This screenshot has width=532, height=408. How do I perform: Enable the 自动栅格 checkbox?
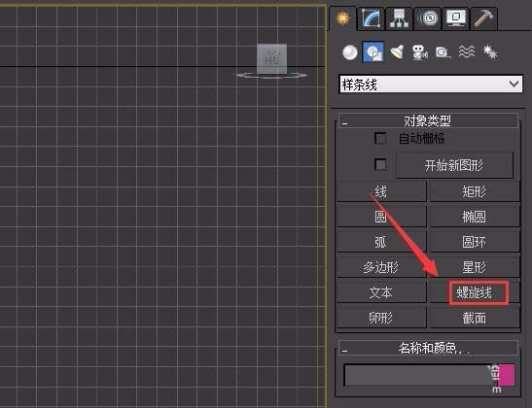(380, 138)
